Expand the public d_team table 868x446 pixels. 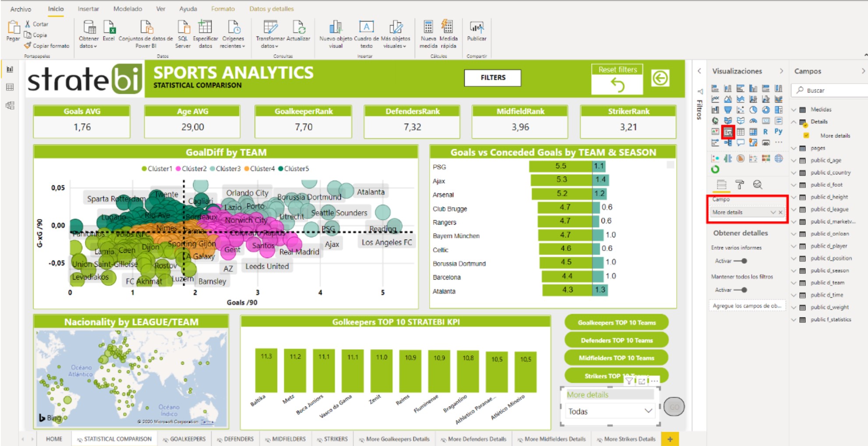click(794, 283)
